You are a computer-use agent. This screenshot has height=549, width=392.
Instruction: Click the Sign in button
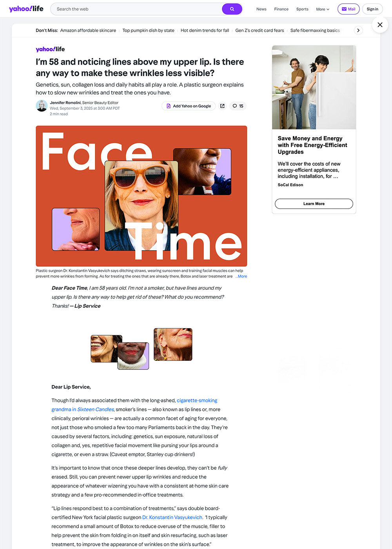coord(372,9)
